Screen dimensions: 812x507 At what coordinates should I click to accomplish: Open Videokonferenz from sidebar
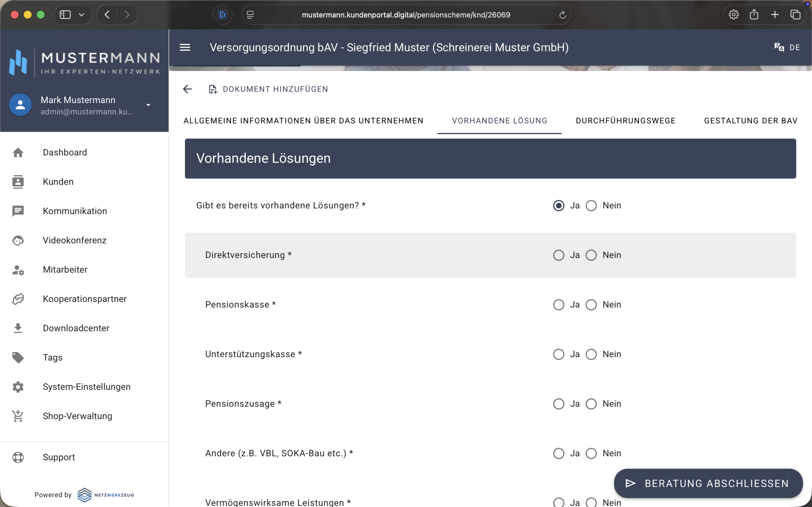pyautogui.click(x=75, y=240)
